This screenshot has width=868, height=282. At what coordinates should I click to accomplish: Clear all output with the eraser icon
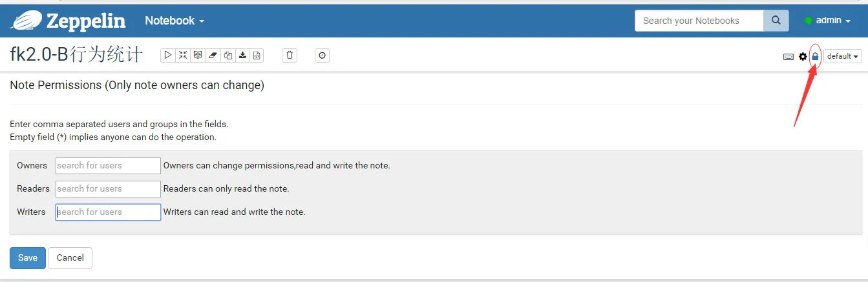[213, 55]
